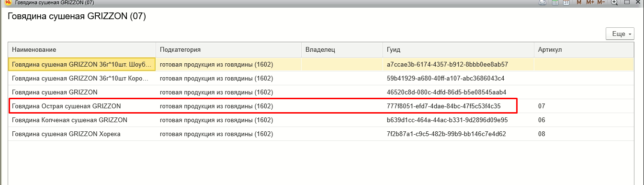Open the Еще dropdown menu
This screenshot has width=644, height=185.
[620, 34]
